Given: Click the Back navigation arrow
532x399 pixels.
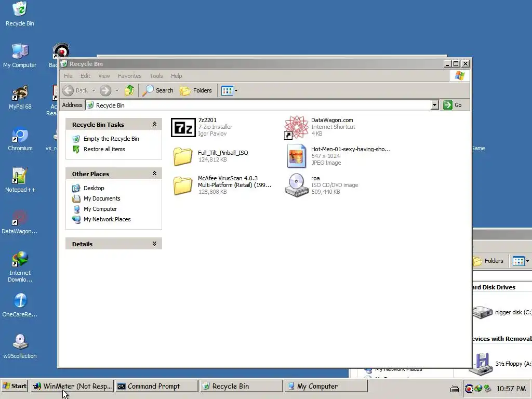Looking at the screenshot, I should [68, 90].
